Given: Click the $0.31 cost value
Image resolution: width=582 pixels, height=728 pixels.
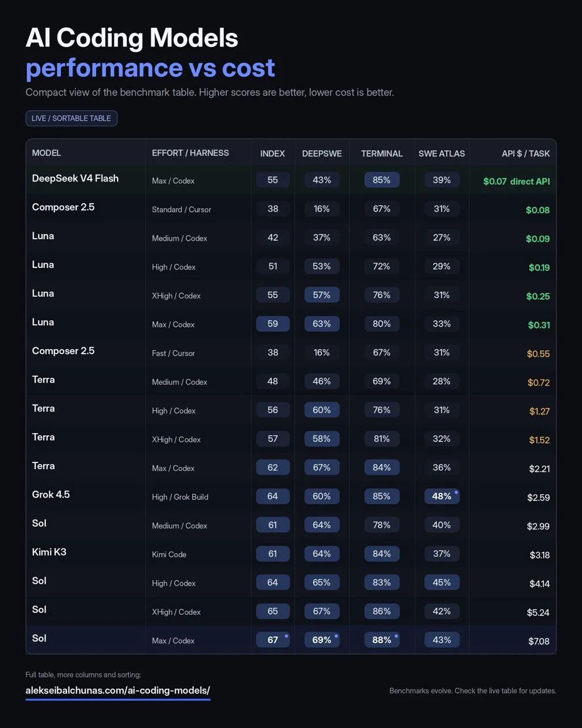Looking at the screenshot, I should point(539,325).
